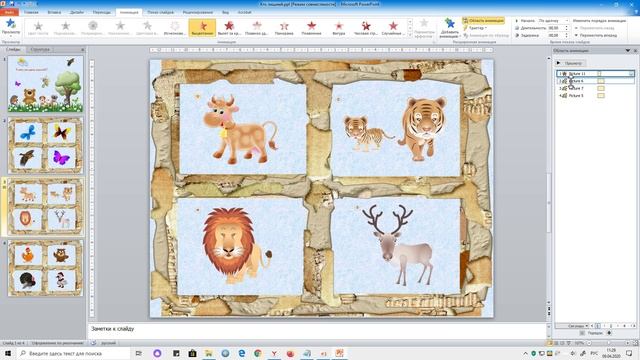Click the 'Задержка' delay field
Image resolution: width=640 pixels, height=360 pixels.
click(555, 36)
